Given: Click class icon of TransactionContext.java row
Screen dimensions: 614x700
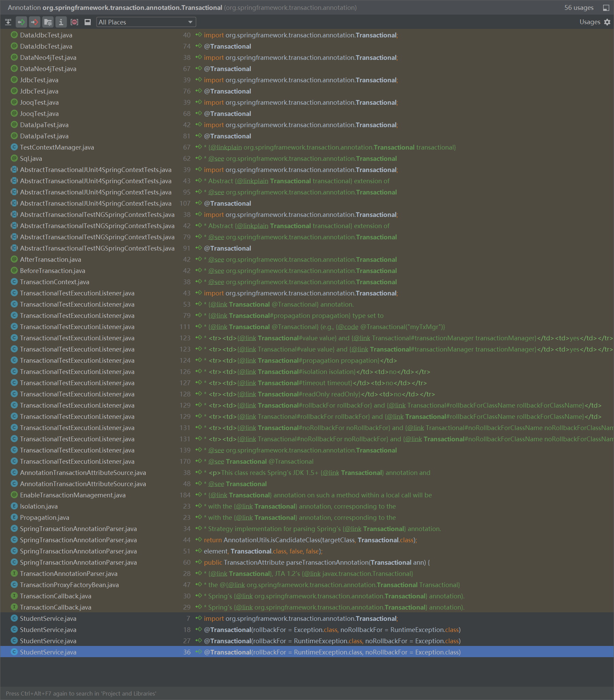Looking at the screenshot, I should click(x=14, y=282).
